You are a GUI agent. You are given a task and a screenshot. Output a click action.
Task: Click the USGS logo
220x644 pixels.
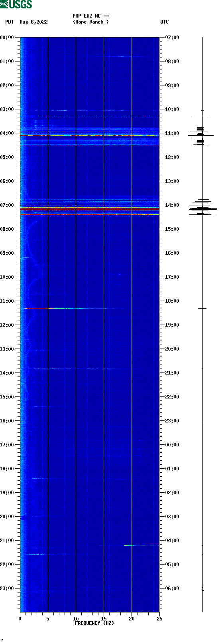[x=16, y=4]
